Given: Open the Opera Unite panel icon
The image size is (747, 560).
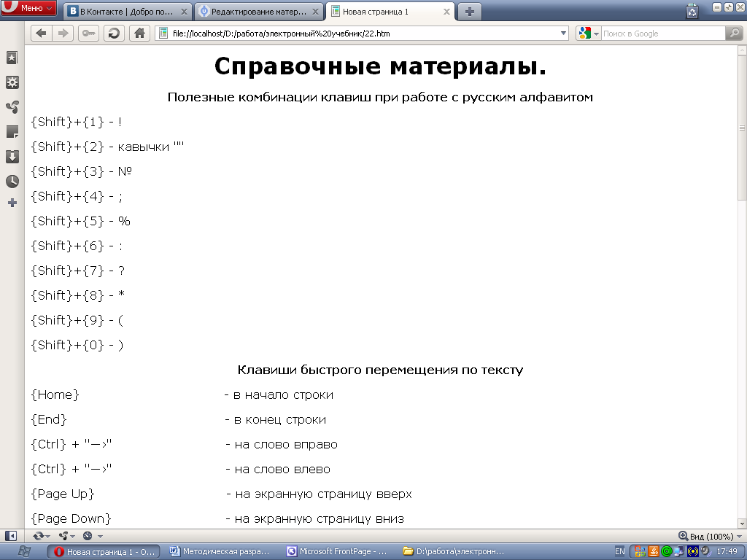Looking at the screenshot, I should [12, 107].
